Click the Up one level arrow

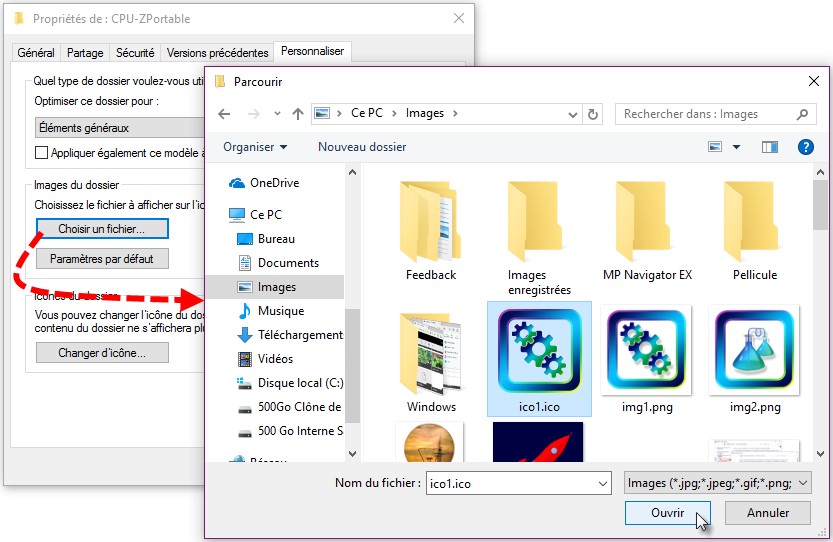click(x=297, y=114)
